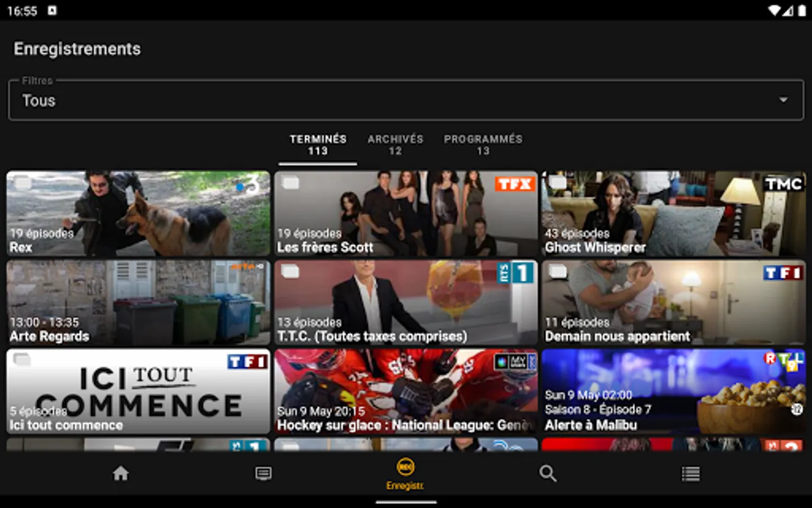Click folder icon on Ici tout commence card

click(x=22, y=360)
